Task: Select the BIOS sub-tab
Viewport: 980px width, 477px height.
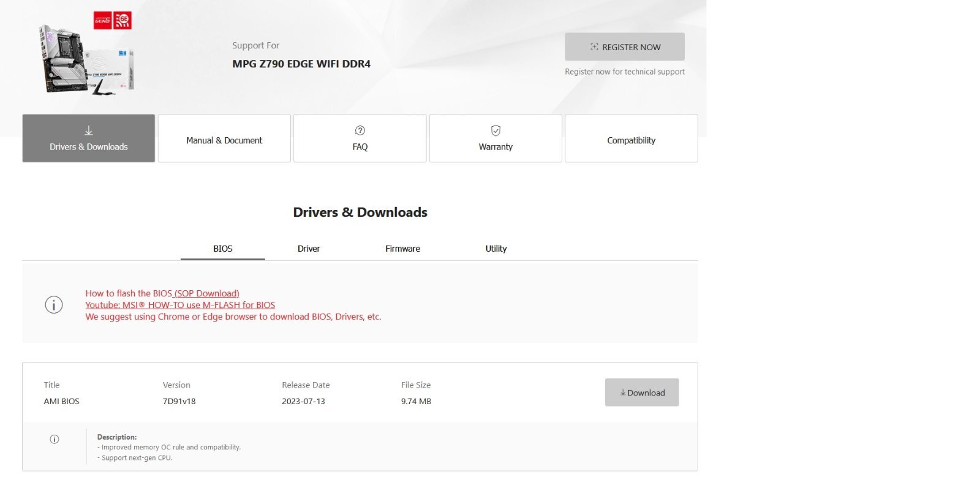Action: [223, 249]
